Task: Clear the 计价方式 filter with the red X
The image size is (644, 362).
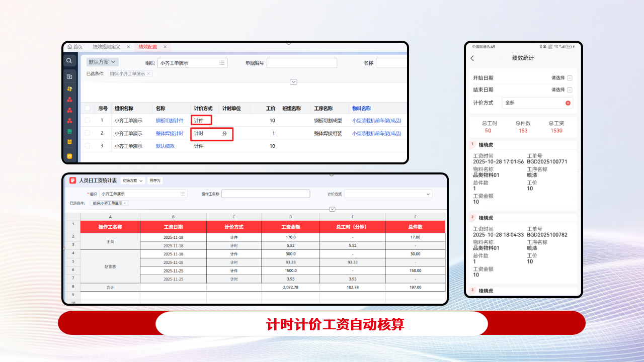Action: 568,103
